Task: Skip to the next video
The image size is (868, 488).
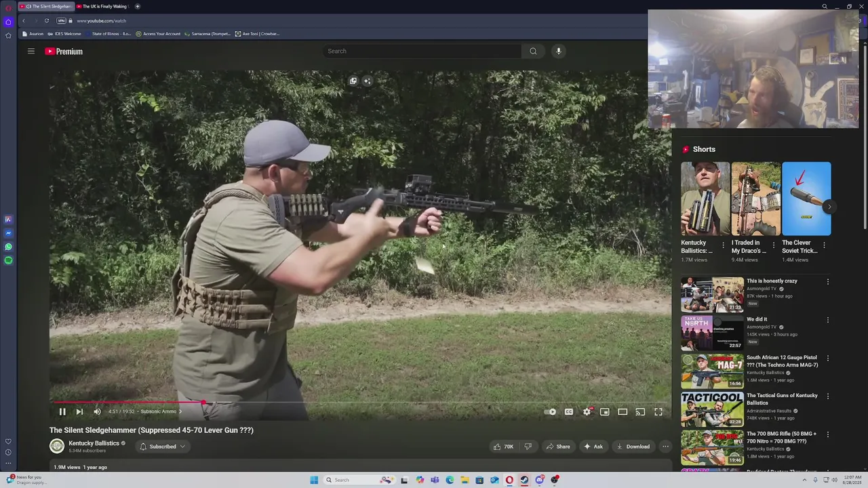Action: [x=79, y=411]
